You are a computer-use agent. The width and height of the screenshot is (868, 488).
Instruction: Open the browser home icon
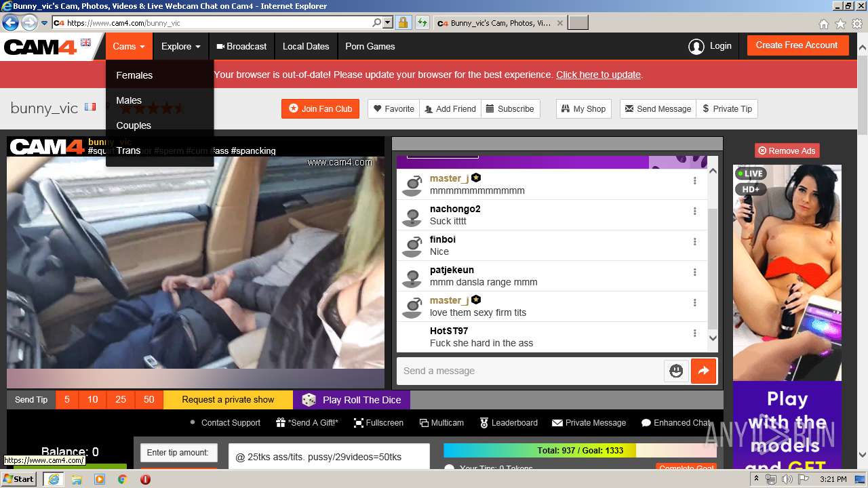click(x=823, y=24)
